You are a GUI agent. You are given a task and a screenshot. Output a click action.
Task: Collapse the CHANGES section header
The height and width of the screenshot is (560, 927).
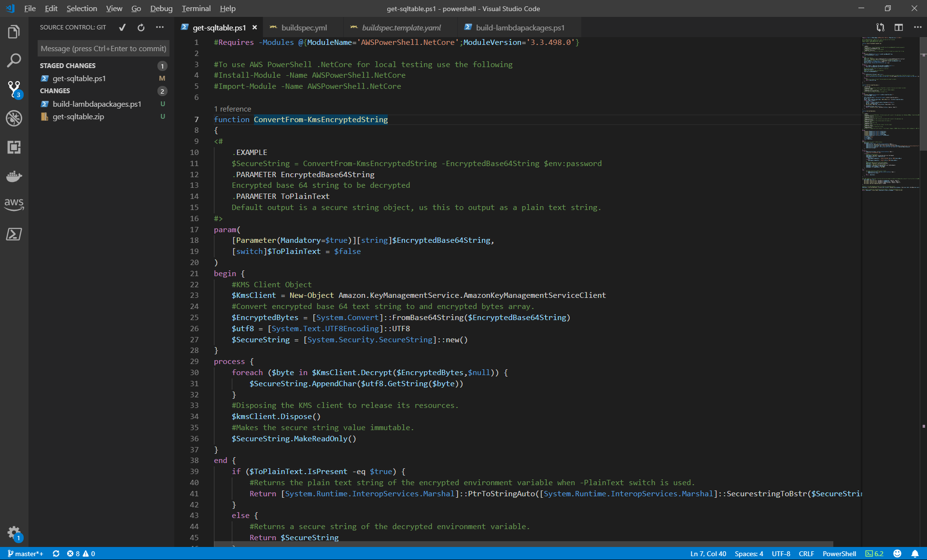pyautogui.click(x=55, y=91)
